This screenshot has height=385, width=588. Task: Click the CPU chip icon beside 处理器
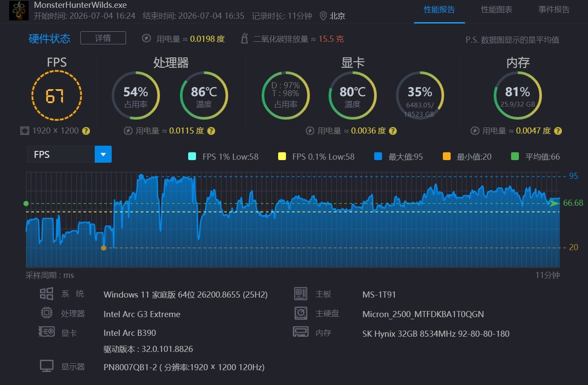pyautogui.click(x=47, y=313)
